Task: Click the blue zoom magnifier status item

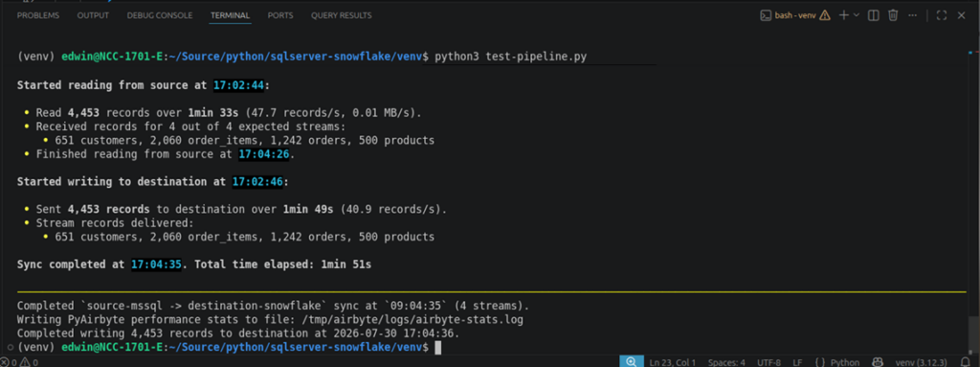Action: [x=632, y=361]
